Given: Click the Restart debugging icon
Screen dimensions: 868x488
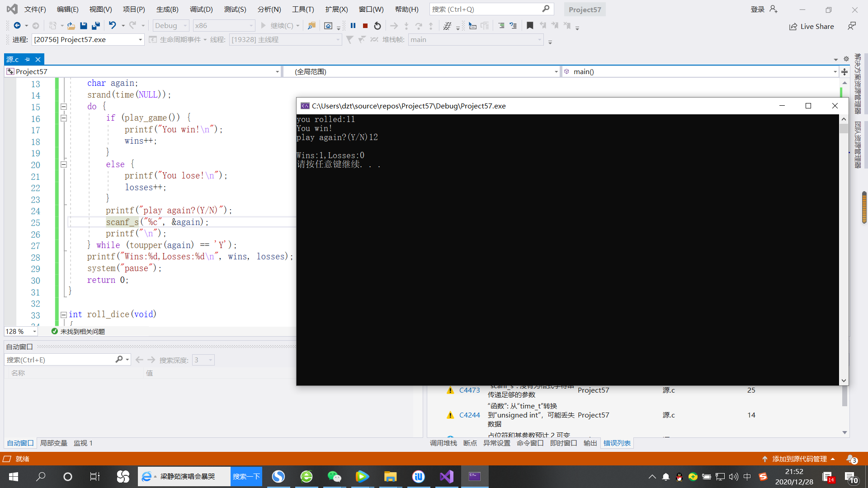Looking at the screenshot, I should [x=377, y=26].
